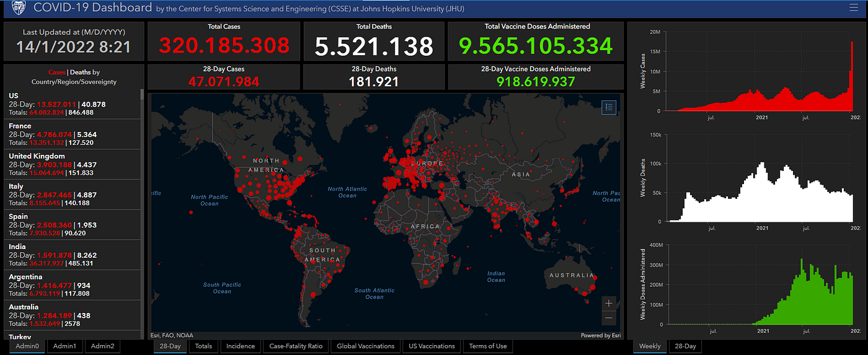Click the COVID-19 Dashboard title
This screenshot has width=868, height=355.
[92, 8]
